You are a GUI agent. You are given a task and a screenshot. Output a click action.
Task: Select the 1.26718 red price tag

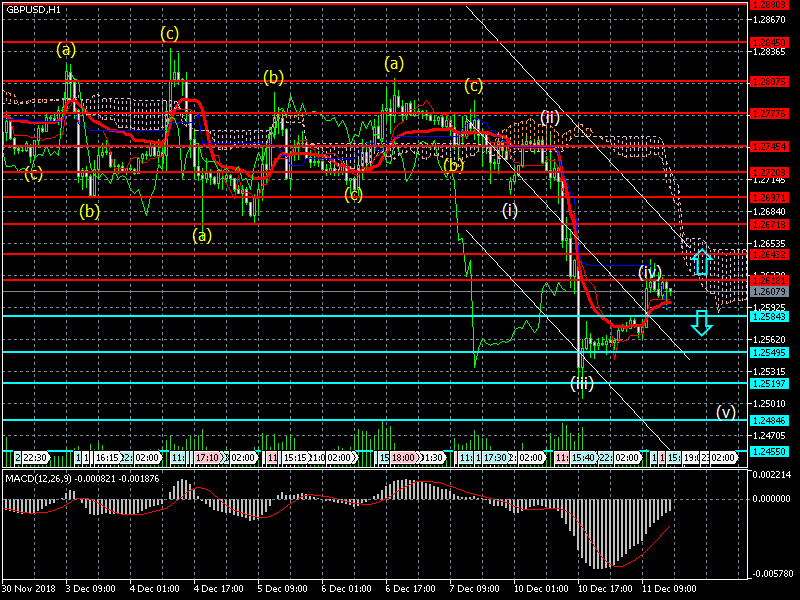pyautogui.click(x=769, y=224)
